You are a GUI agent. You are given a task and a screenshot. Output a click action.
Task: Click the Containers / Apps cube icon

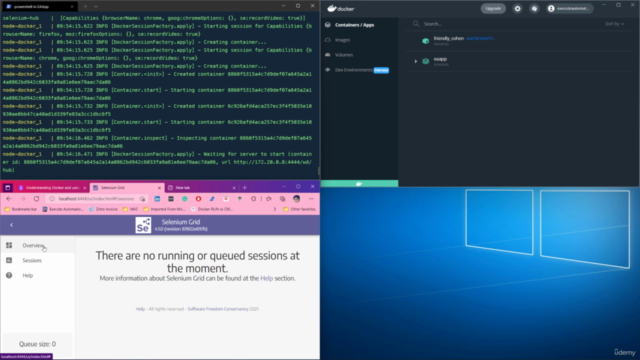(328, 25)
